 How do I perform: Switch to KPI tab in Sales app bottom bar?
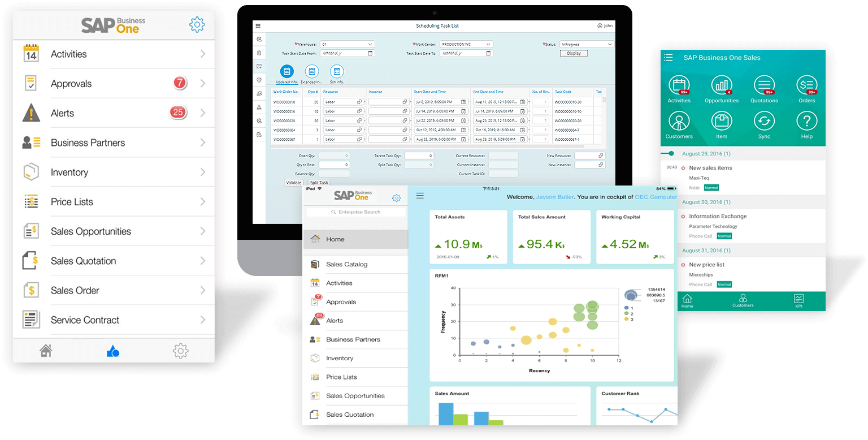click(798, 301)
